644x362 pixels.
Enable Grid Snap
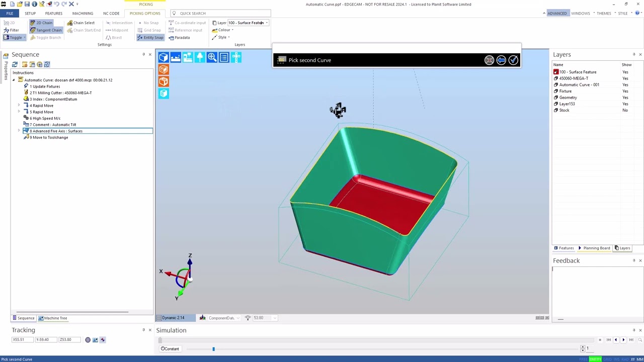coord(149,30)
